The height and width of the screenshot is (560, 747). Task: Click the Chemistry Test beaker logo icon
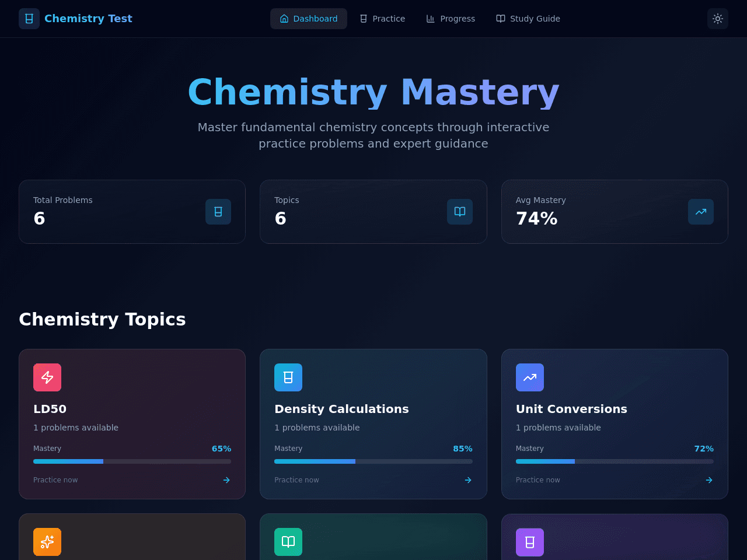[29, 19]
